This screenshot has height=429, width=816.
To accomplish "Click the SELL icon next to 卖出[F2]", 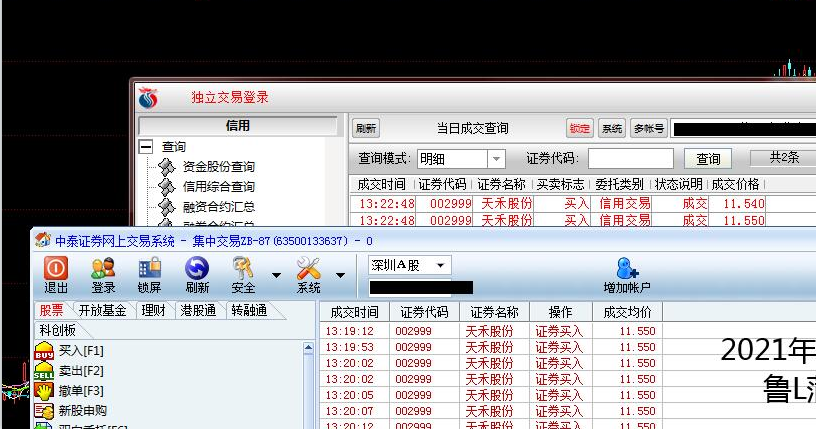I will point(44,371).
